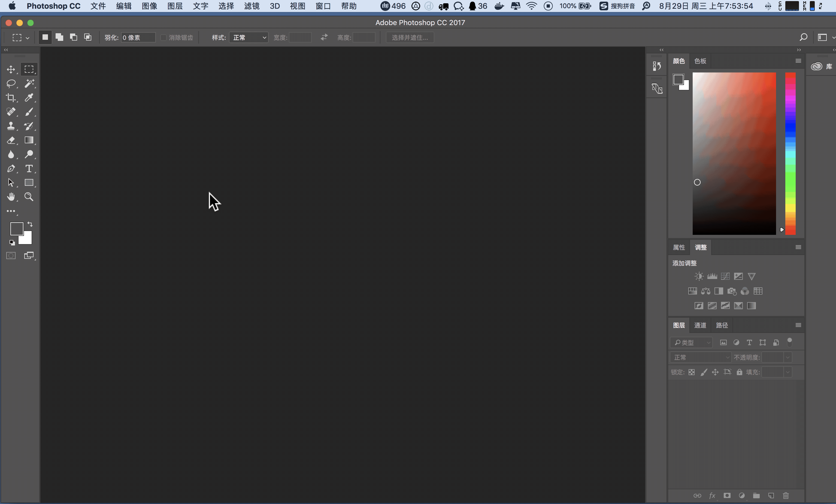
Task: Swap foreground and background colors
Action: pyautogui.click(x=30, y=224)
